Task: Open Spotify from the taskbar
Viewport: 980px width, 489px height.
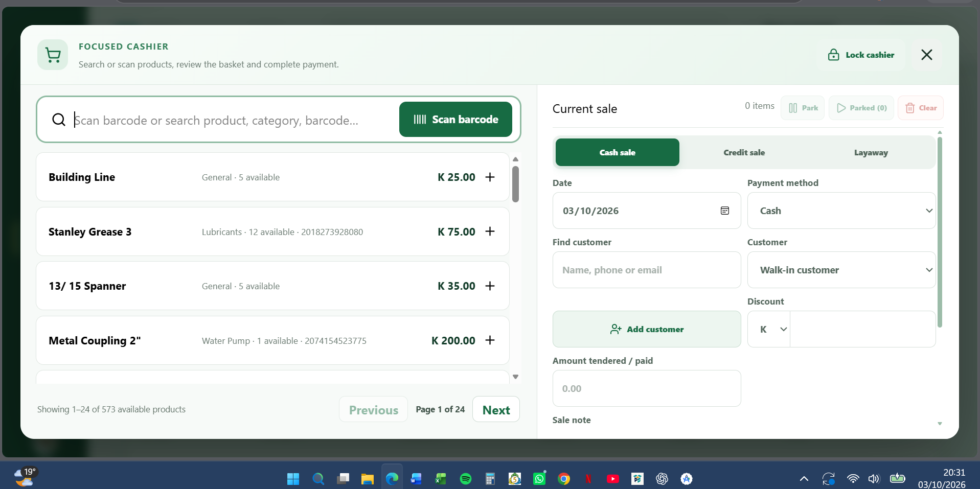Action: (466, 479)
